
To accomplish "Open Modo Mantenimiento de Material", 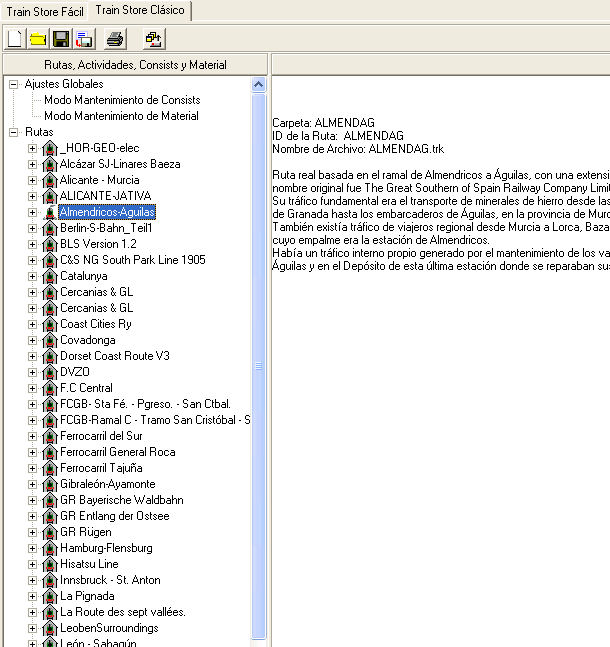I will pos(121,116).
